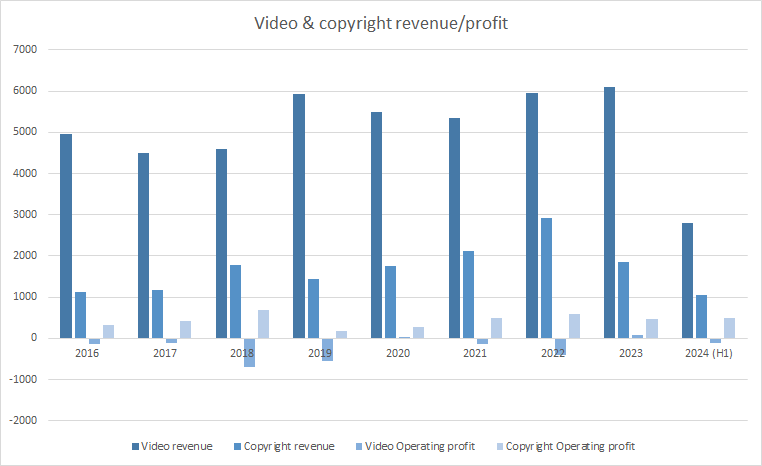Click the 2018 Video revenue bar
This screenshot has height=466, width=762.
221,243
